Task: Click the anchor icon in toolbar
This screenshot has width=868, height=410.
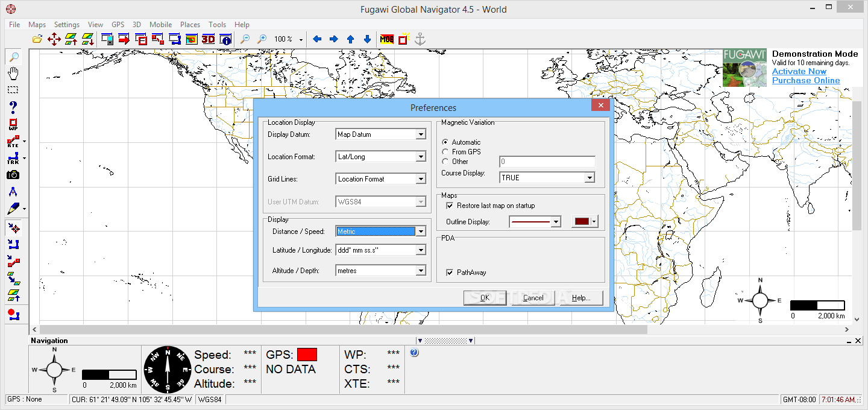Action: (x=420, y=39)
